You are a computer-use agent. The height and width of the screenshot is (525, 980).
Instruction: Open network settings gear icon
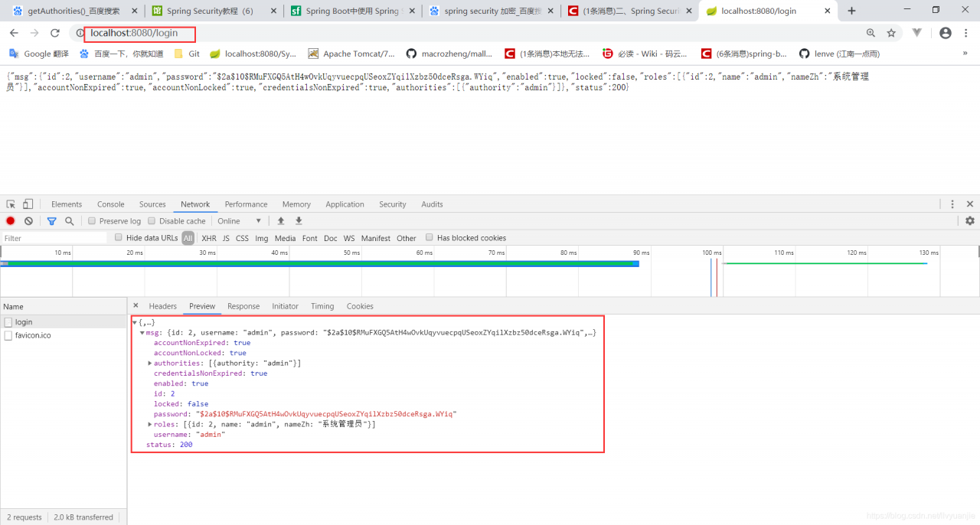tap(970, 221)
